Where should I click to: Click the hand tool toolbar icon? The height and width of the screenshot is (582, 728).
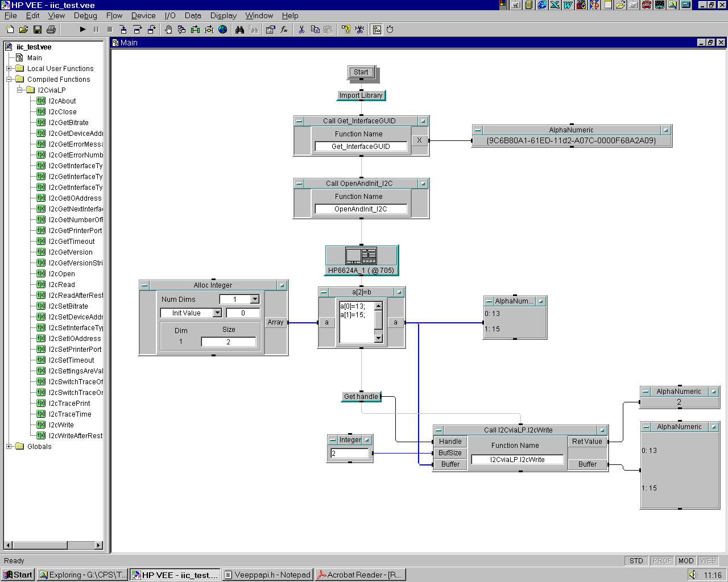point(168,30)
